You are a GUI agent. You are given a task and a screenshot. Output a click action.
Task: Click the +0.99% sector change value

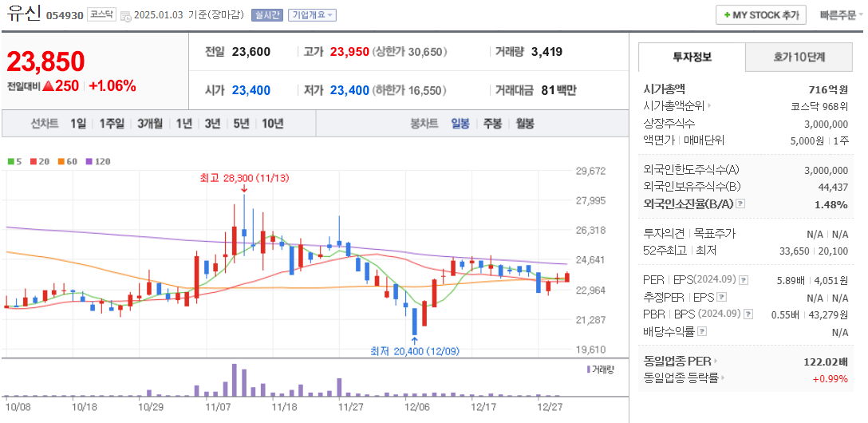point(831,379)
